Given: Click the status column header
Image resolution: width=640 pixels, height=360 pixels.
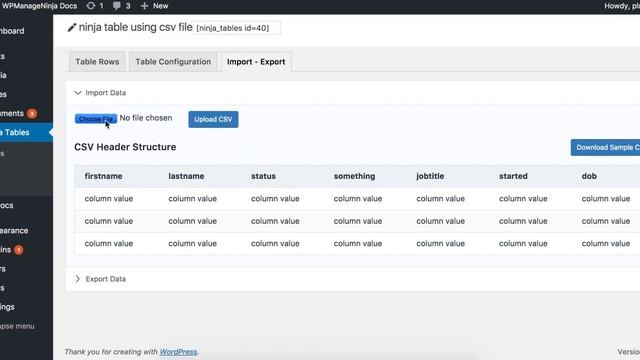Looking at the screenshot, I should coord(263,176).
